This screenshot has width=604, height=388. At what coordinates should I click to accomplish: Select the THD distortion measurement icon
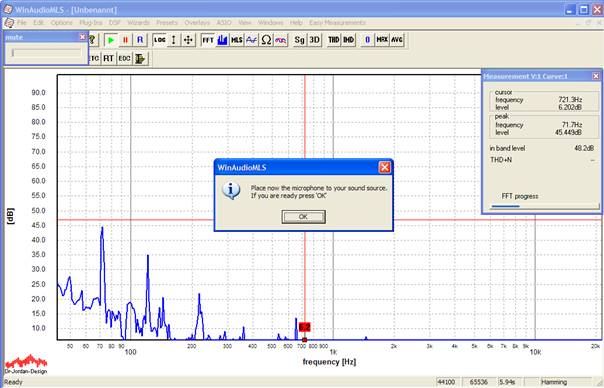[x=334, y=40]
